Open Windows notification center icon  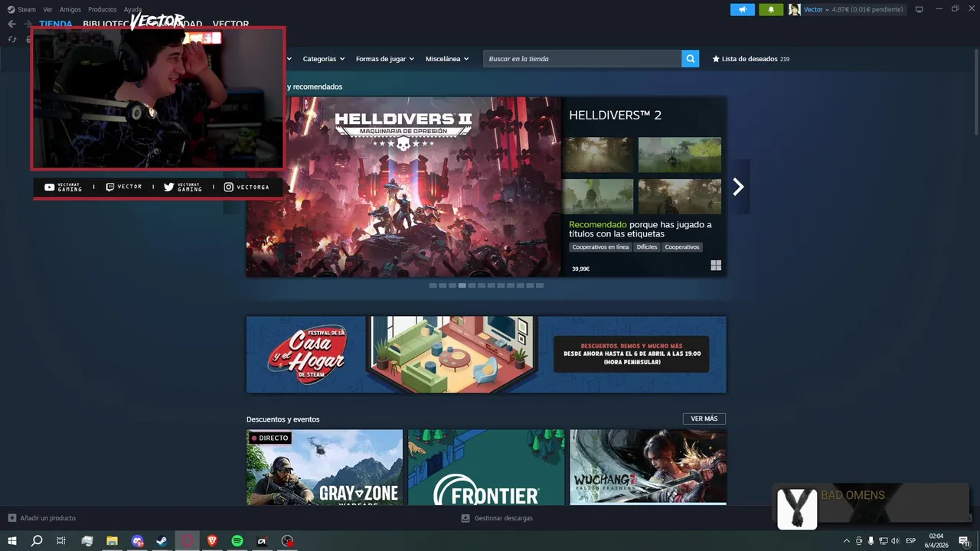coord(964,541)
